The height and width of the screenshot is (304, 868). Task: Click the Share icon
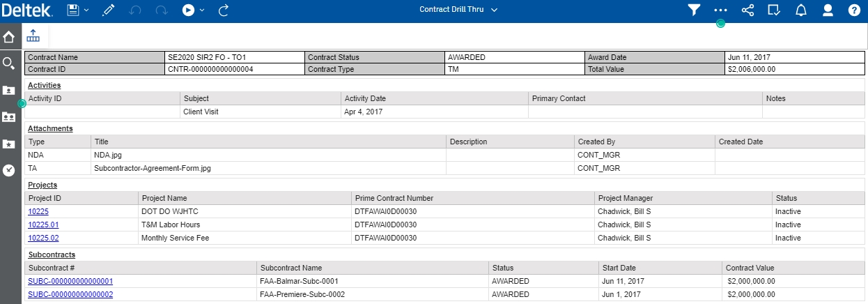click(747, 10)
